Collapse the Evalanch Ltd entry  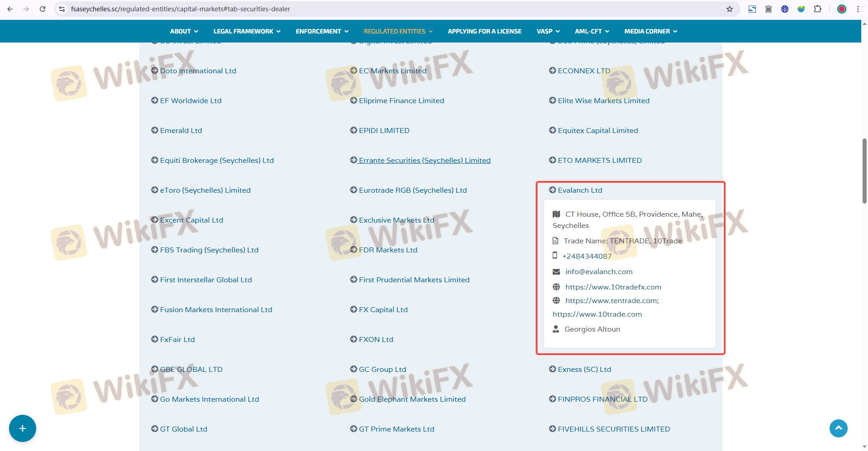[x=580, y=190]
